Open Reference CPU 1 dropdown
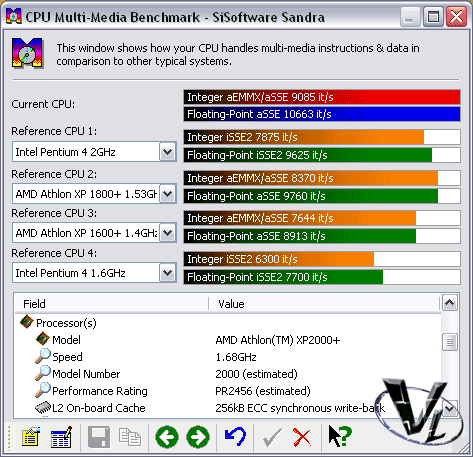 (x=168, y=152)
